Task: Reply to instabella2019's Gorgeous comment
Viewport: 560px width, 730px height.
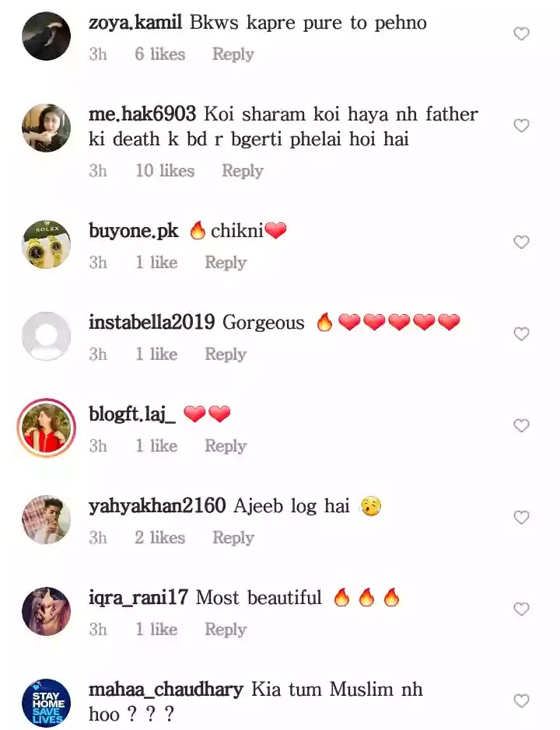Action: 226,355
